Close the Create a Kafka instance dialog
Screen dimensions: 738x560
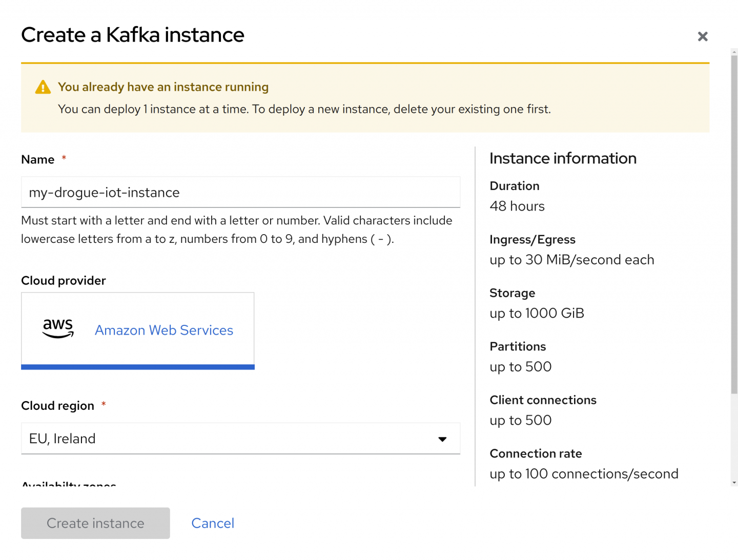703,36
